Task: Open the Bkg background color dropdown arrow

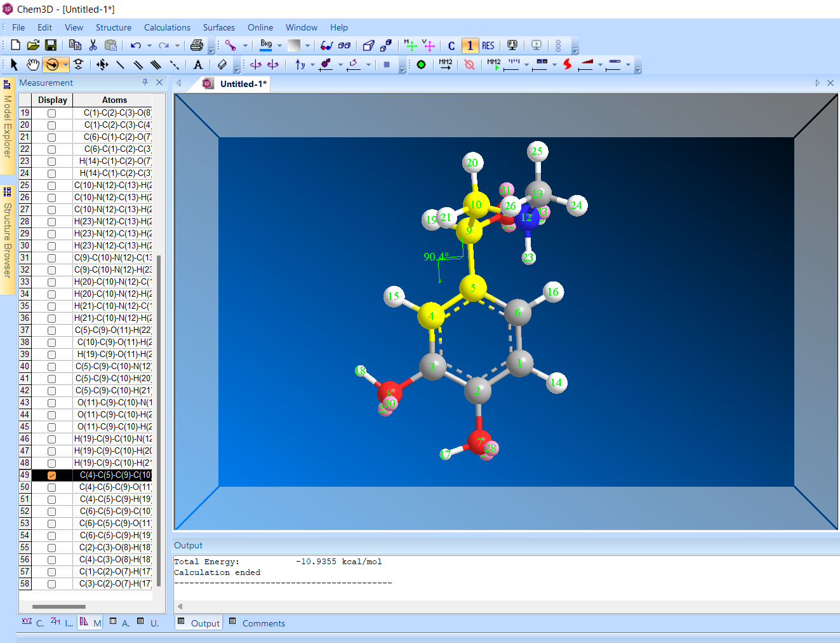Action: tap(279, 46)
